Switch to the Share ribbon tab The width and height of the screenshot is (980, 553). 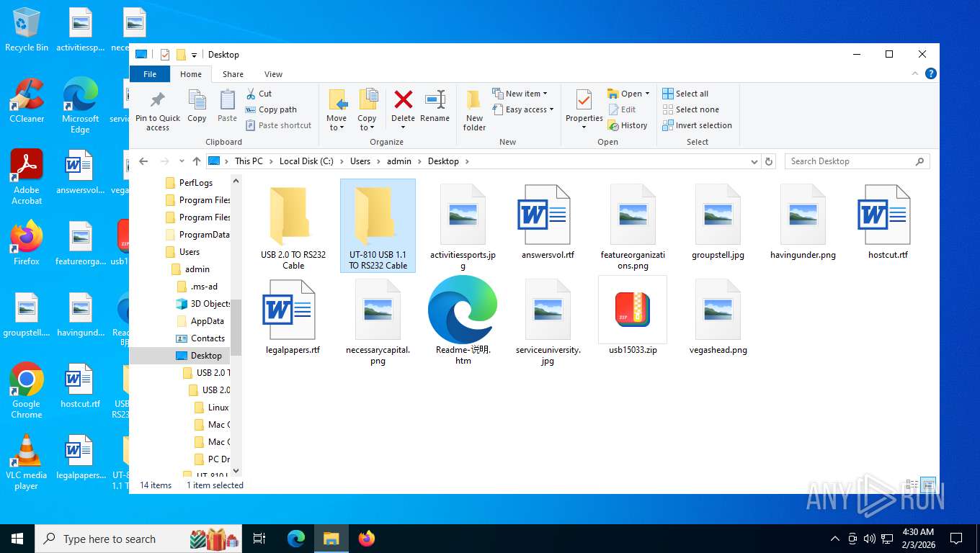point(233,74)
